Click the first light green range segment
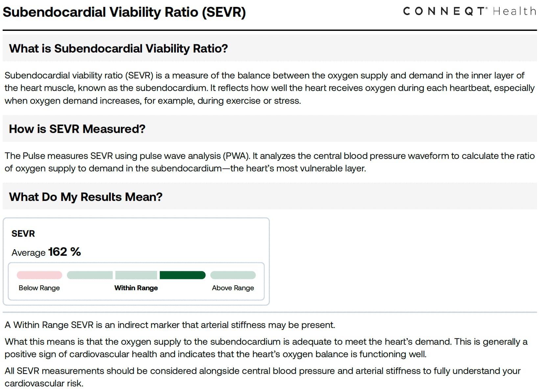Viewport: 539px width, 392px height. point(90,275)
